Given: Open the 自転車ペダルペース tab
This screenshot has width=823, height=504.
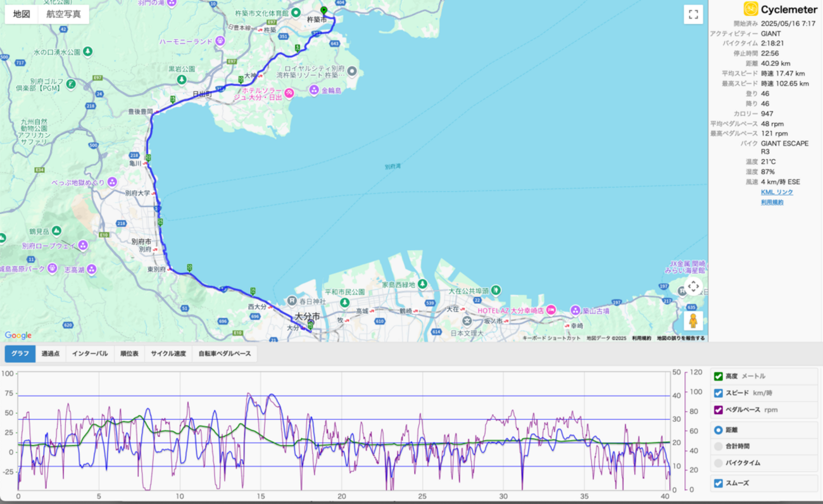Looking at the screenshot, I should (x=225, y=354).
